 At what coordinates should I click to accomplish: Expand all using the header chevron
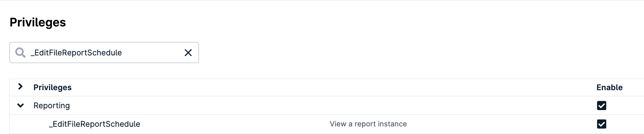pos(21,87)
